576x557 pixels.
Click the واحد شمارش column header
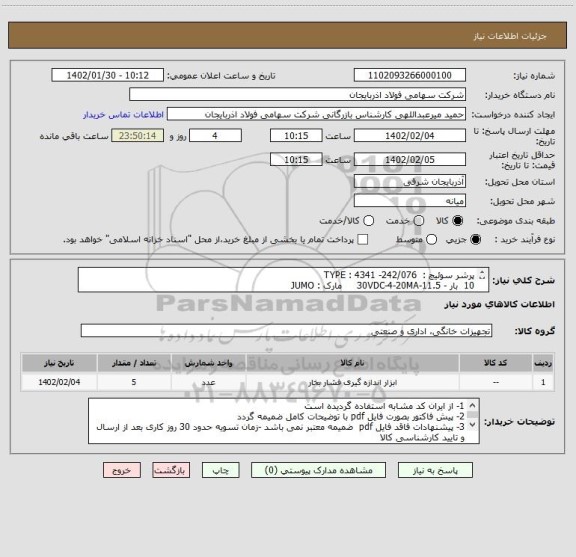pyautogui.click(x=209, y=363)
